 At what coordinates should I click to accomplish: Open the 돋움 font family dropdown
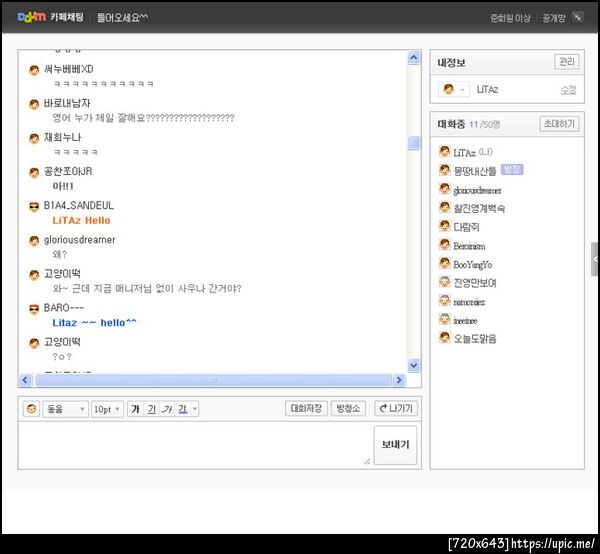(65, 409)
